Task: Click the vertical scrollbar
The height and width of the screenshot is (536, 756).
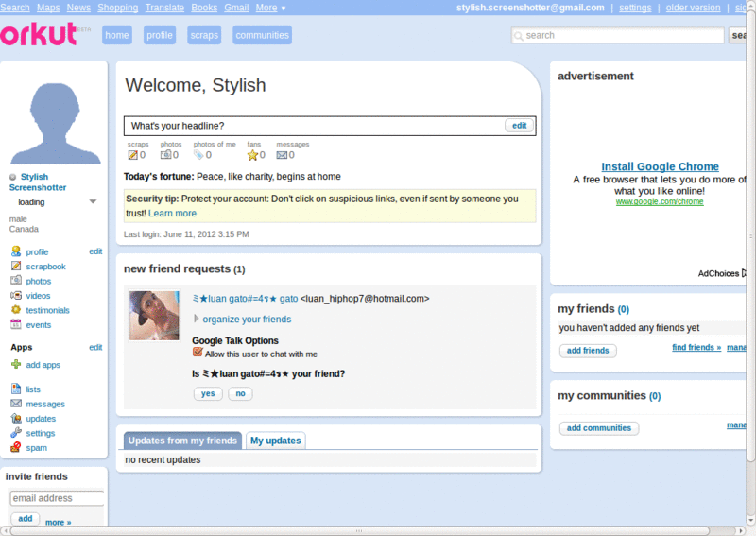Action: 751,236
